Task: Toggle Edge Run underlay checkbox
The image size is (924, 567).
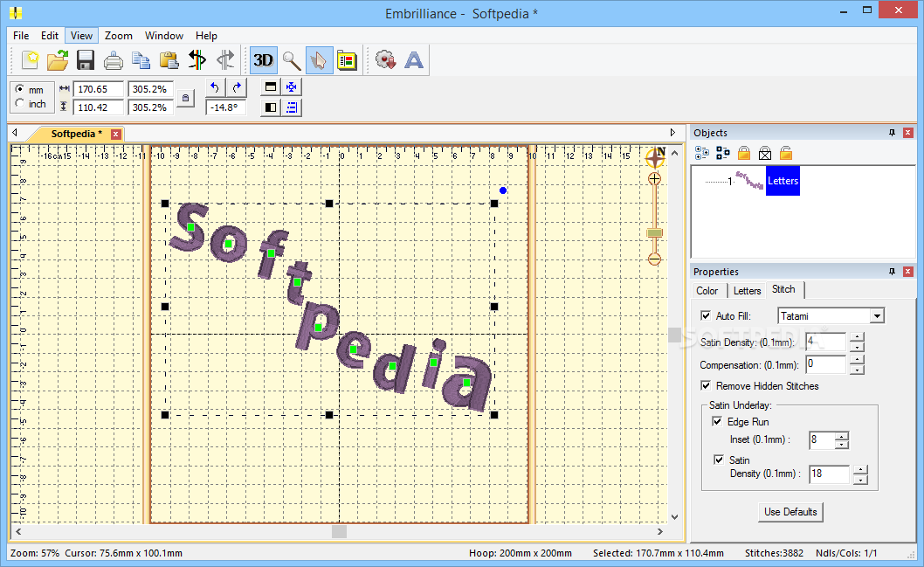Action: click(x=717, y=421)
